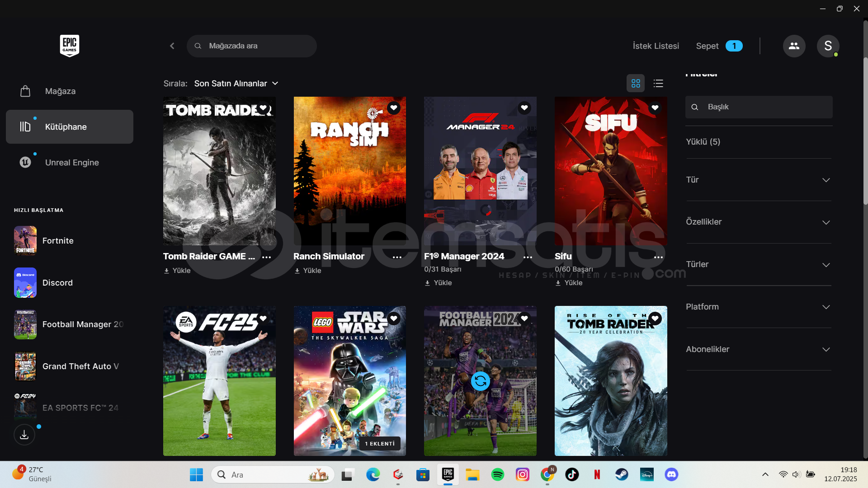Open more options for F1 Manager 2024
The width and height of the screenshot is (868, 488).
(x=528, y=257)
